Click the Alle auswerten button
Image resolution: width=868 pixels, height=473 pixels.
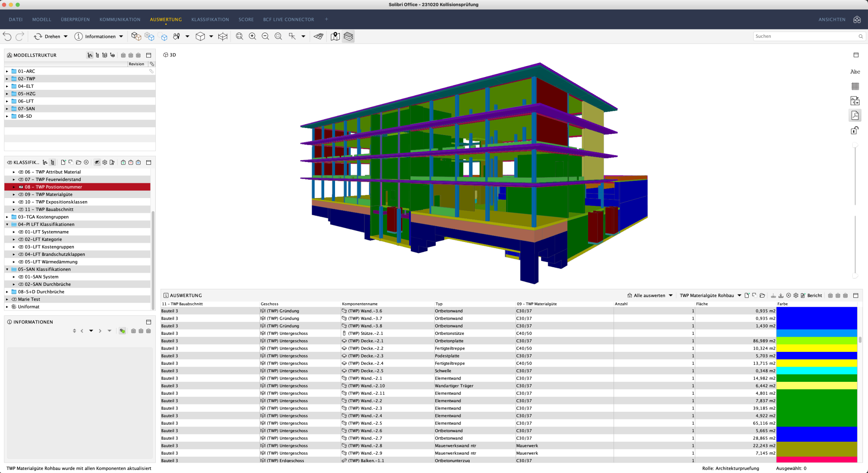click(646, 295)
